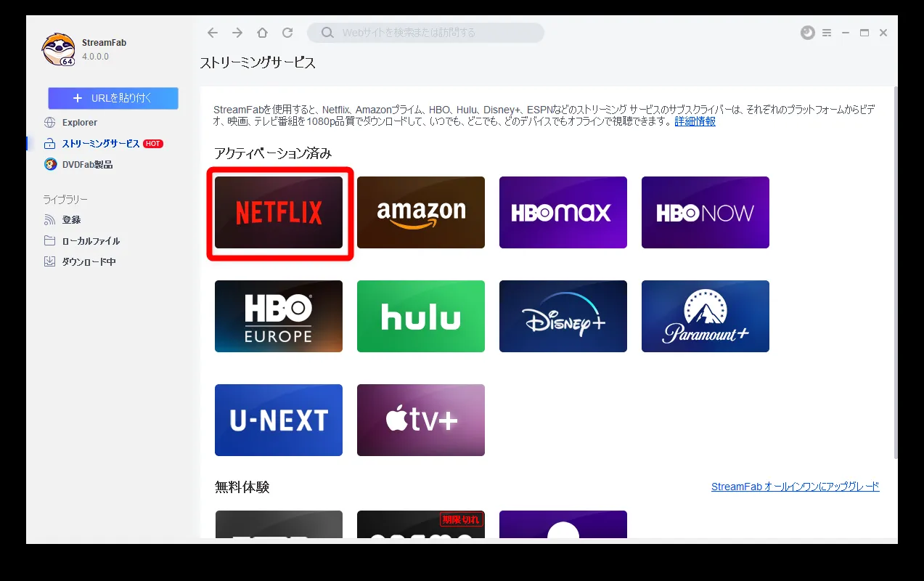Open ローカルファイル in the library

[91, 240]
